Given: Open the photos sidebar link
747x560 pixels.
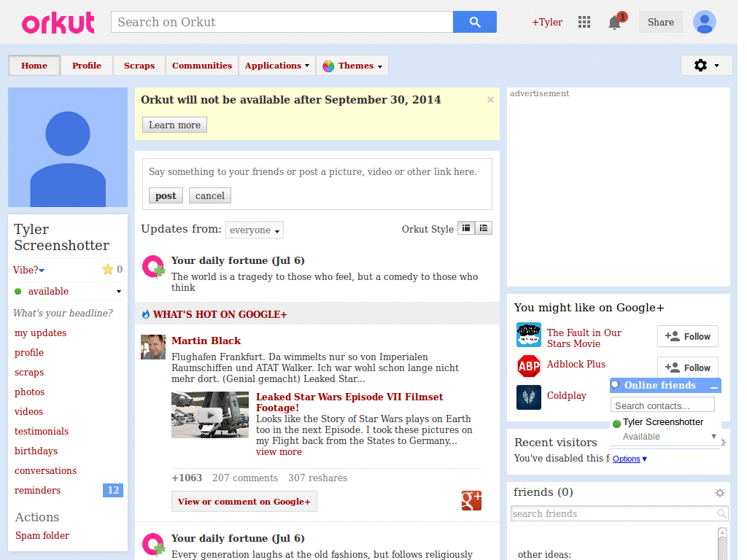Looking at the screenshot, I should [x=29, y=392].
